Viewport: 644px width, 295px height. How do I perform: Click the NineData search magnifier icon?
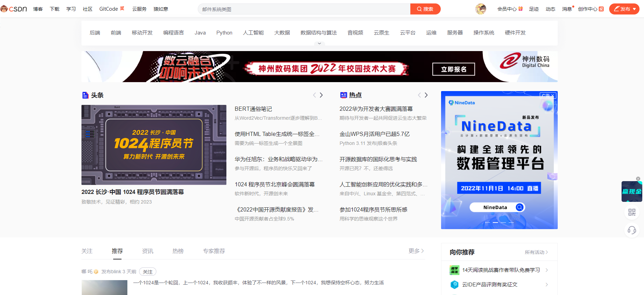coord(519,207)
